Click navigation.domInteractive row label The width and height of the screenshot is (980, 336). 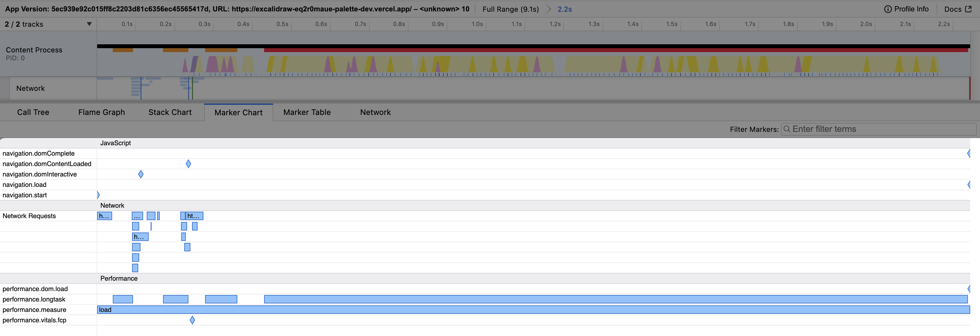(39, 174)
